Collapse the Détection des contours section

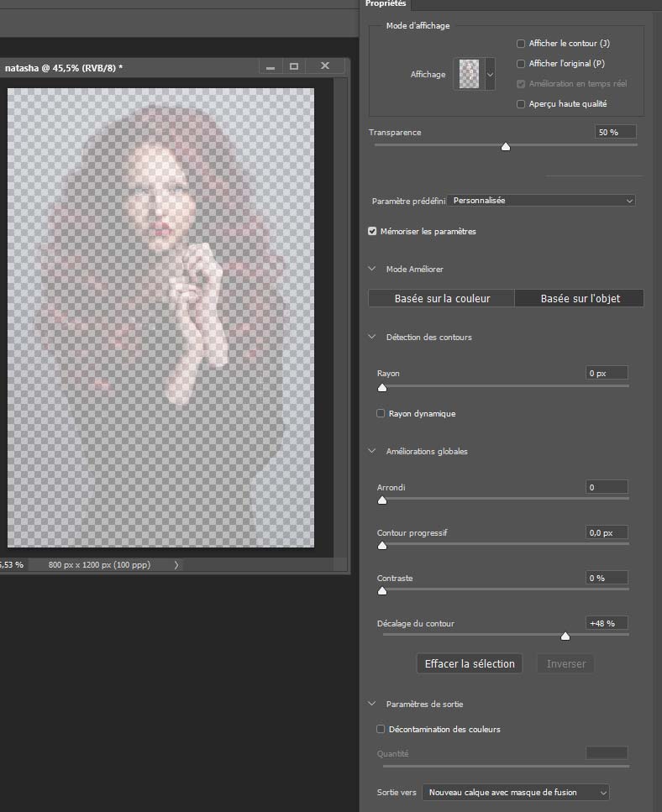pos(372,337)
